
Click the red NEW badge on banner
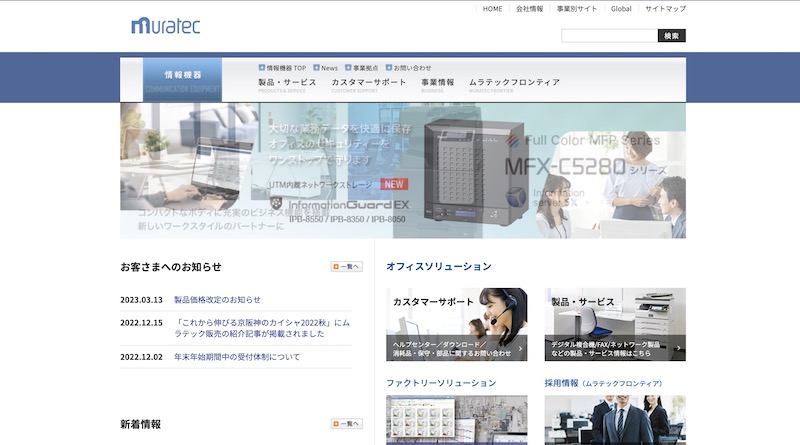point(394,184)
